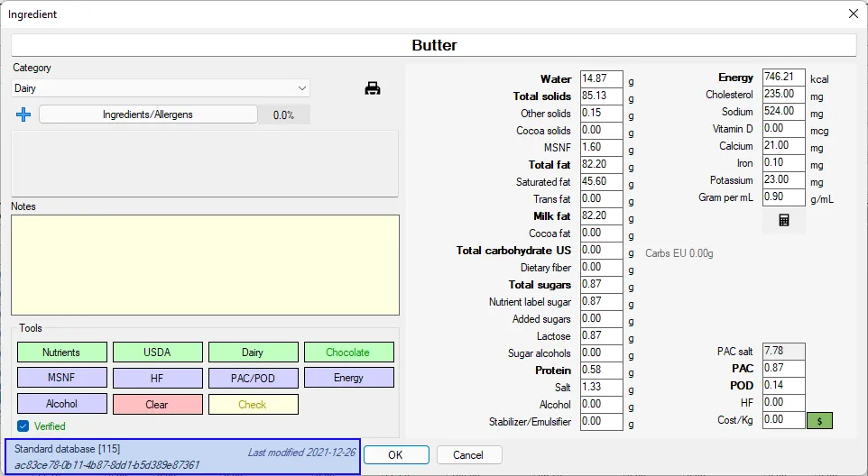Click the red Clear button
868x476 pixels.
[x=158, y=404]
